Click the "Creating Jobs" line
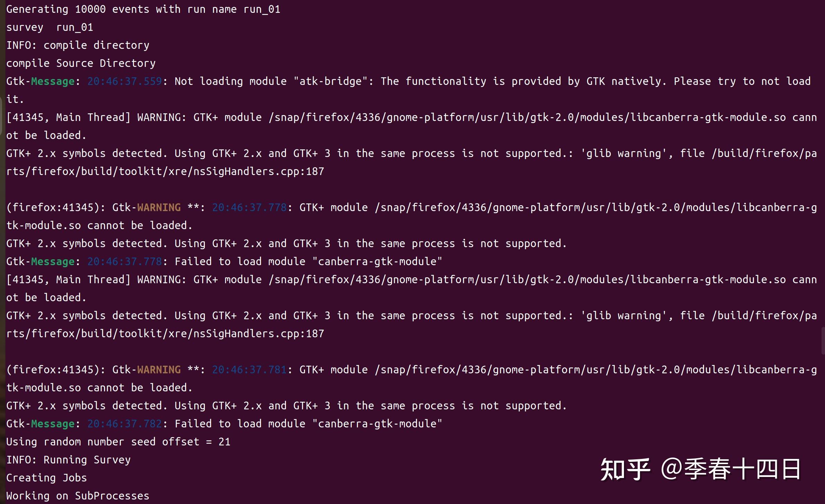The image size is (825, 504). point(46,478)
